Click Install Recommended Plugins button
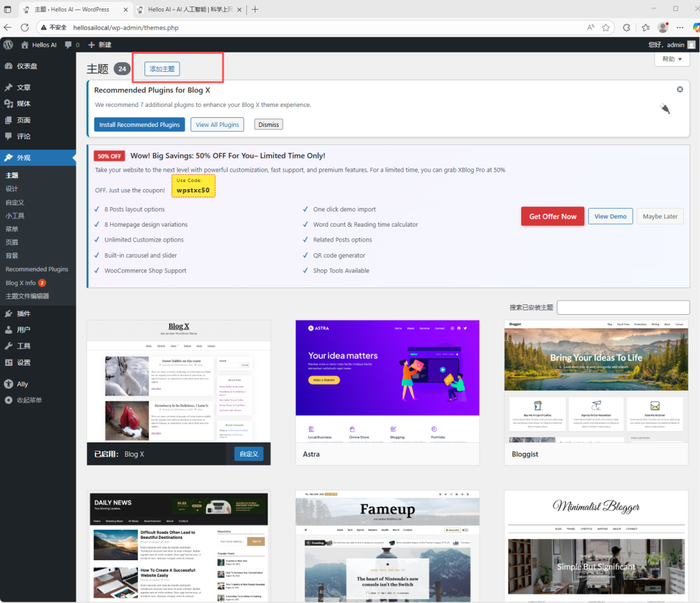The height and width of the screenshot is (603, 700). [139, 124]
